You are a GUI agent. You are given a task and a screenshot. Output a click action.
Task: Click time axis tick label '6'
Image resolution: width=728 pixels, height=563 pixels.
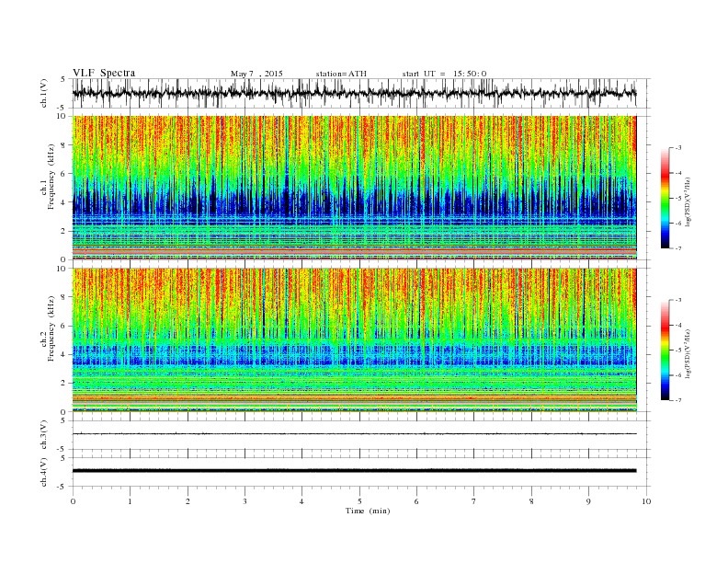pyautogui.click(x=416, y=501)
